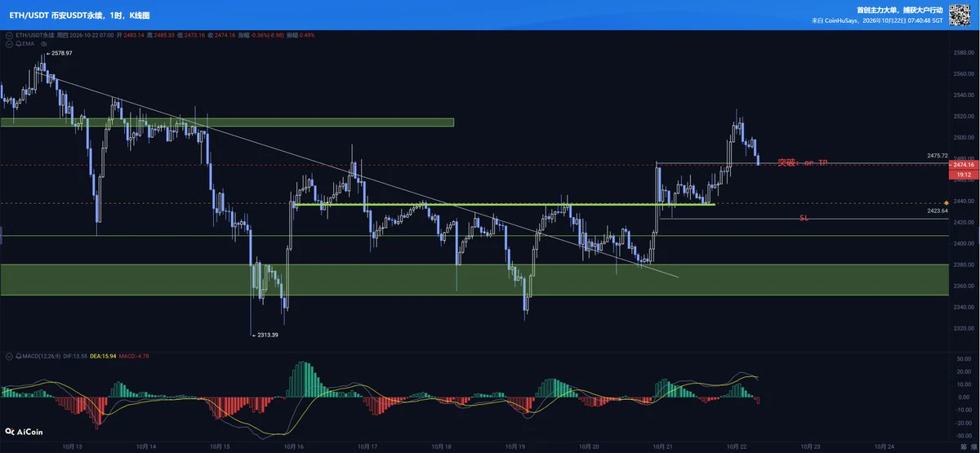Image resolution: width=980 pixels, height=453 pixels.
Task: Click the MACD(12,26,9) indicator label
Action: coord(41,357)
